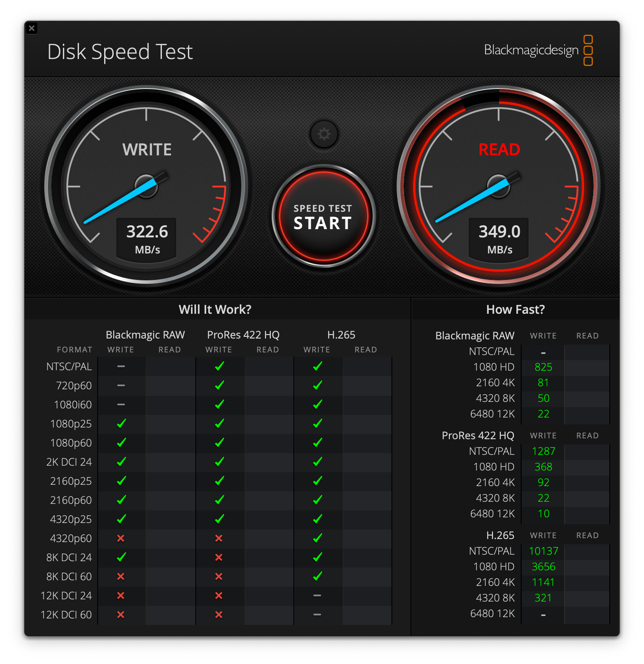Click ProRes 422 HQ 1080 HD value 368

[543, 467]
